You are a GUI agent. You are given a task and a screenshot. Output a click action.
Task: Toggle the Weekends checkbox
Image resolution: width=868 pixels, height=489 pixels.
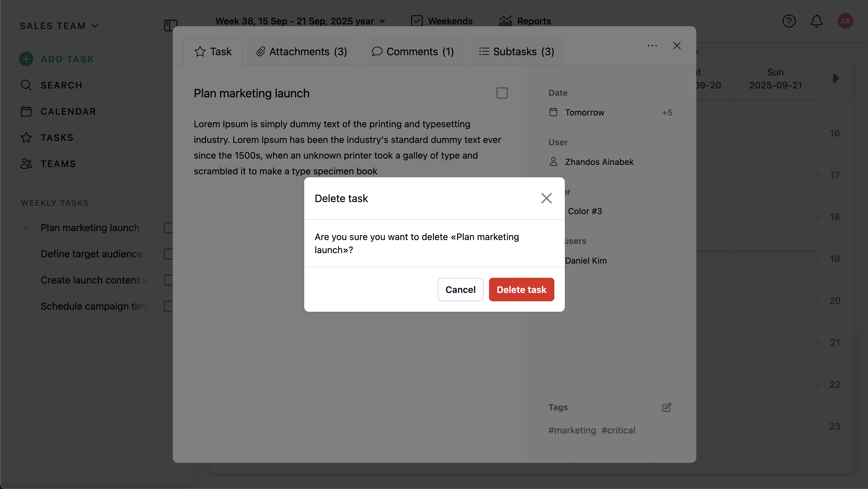(x=417, y=21)
